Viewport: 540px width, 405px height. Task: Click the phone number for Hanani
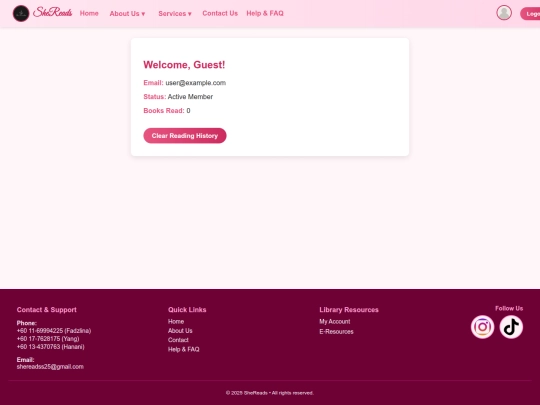pos(50,346)
